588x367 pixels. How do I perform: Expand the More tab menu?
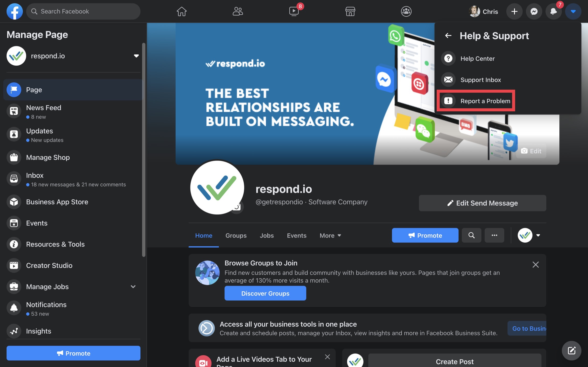330,235
